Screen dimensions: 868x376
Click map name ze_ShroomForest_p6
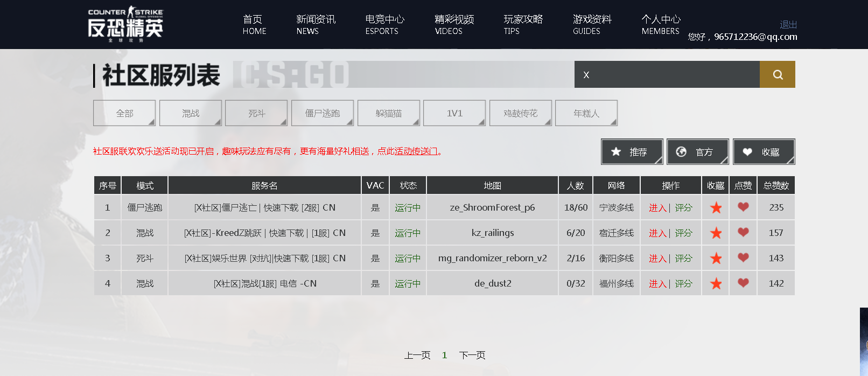[492, 207]
